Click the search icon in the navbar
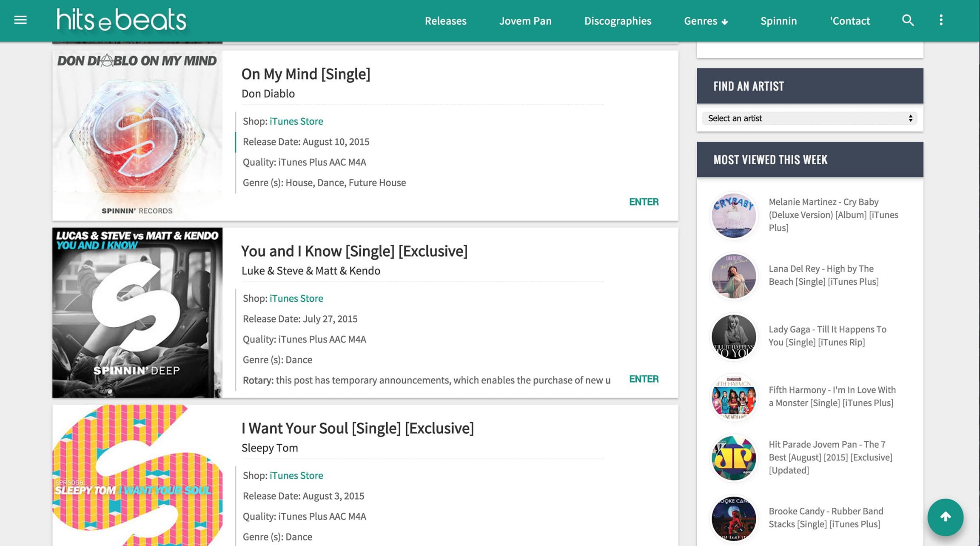 [908, 20]
